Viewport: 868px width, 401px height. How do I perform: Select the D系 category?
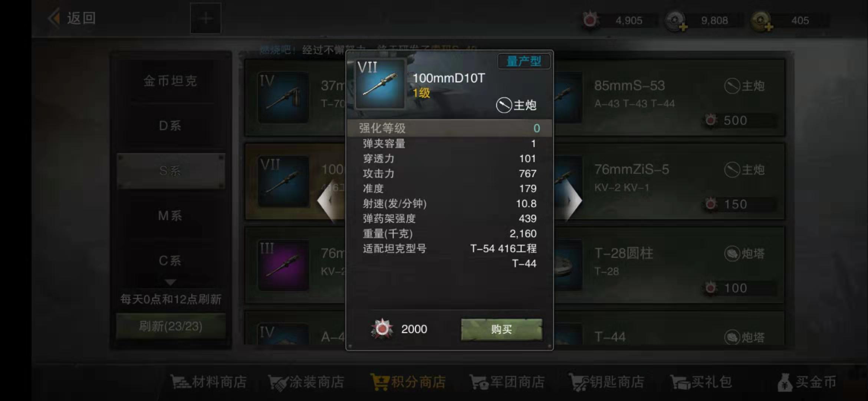170,126
